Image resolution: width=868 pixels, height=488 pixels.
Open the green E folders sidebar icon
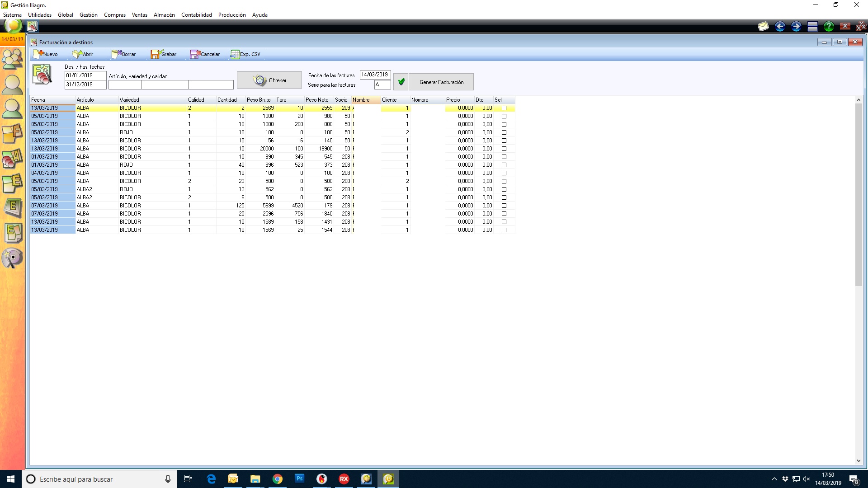[12, 183]
